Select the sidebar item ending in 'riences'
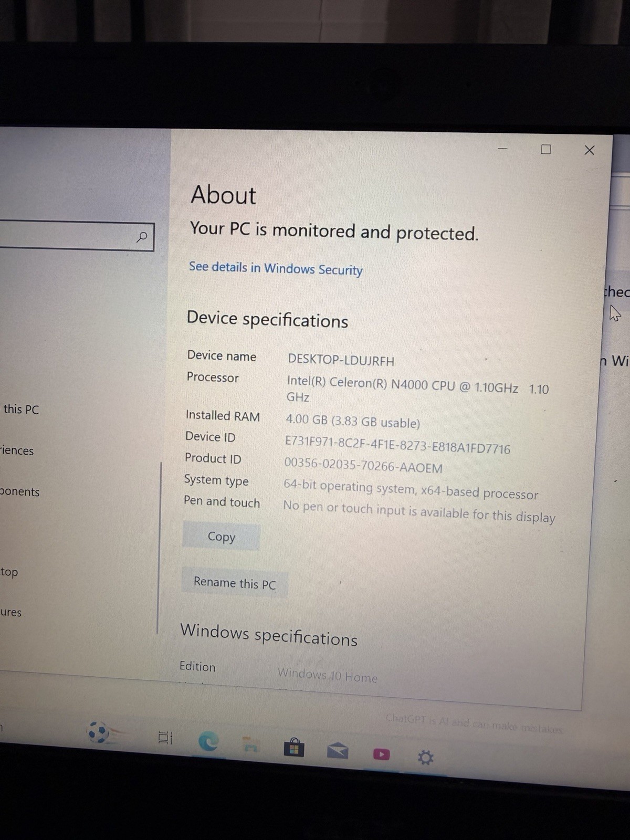Screen dimensions: 630x840 17,450
